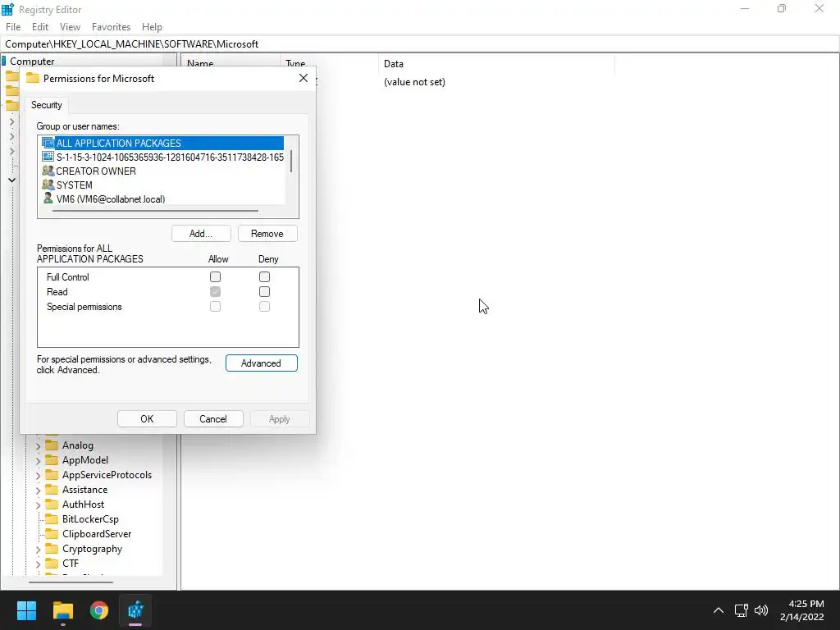
Task: Launch Google Chrome from the taskbar
Action: (99, 610)
